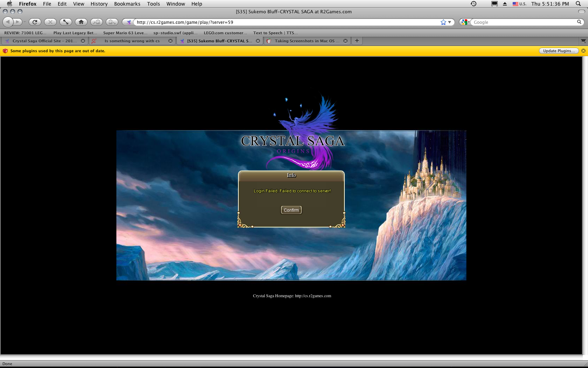Viewport: 588px width, 368px height.
Task: Open the search engine selector dropdown
Action: coord(465,22)
